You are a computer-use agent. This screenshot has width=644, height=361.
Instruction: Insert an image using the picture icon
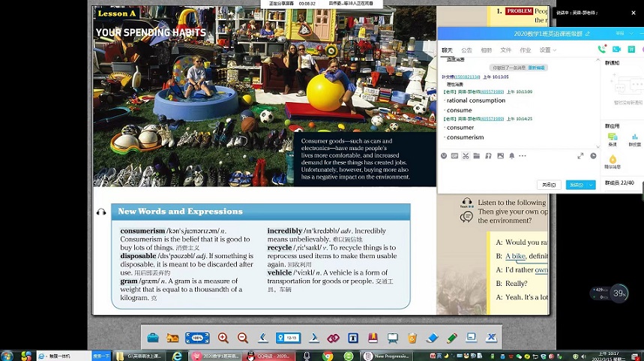tap(500, 156)
